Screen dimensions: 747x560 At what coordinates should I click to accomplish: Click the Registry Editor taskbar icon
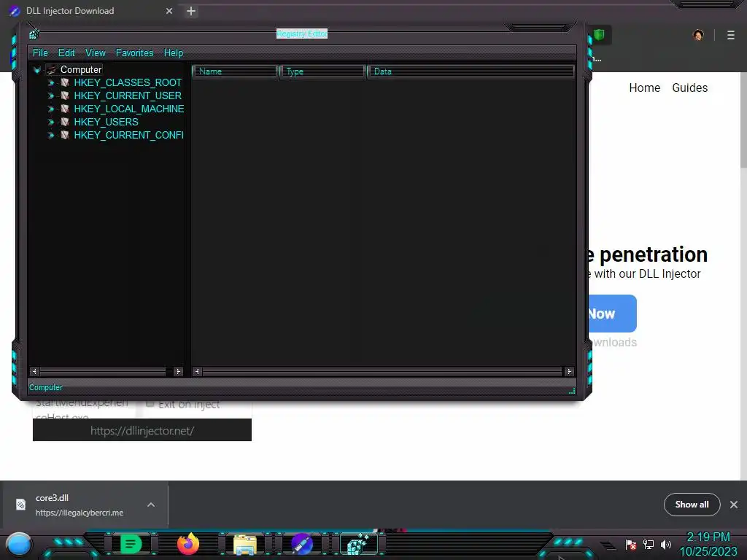358,544
